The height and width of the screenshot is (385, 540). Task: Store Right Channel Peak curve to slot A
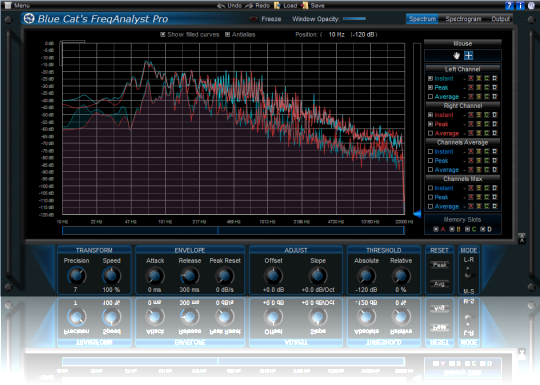(471, 124)
